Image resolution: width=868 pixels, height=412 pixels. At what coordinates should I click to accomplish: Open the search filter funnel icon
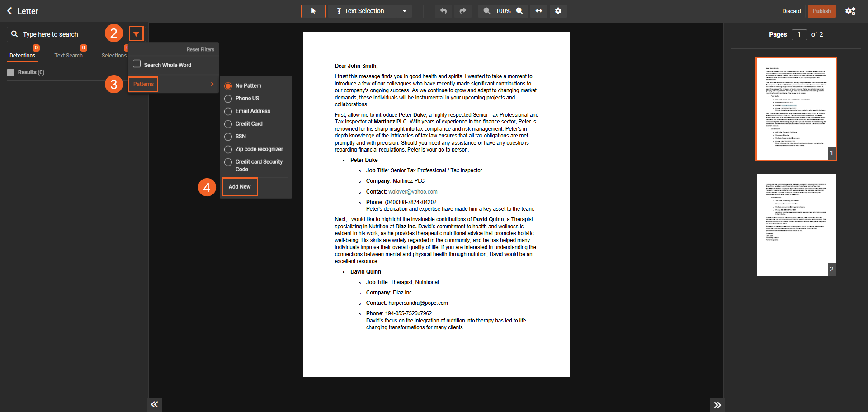[x=136, y=34]
